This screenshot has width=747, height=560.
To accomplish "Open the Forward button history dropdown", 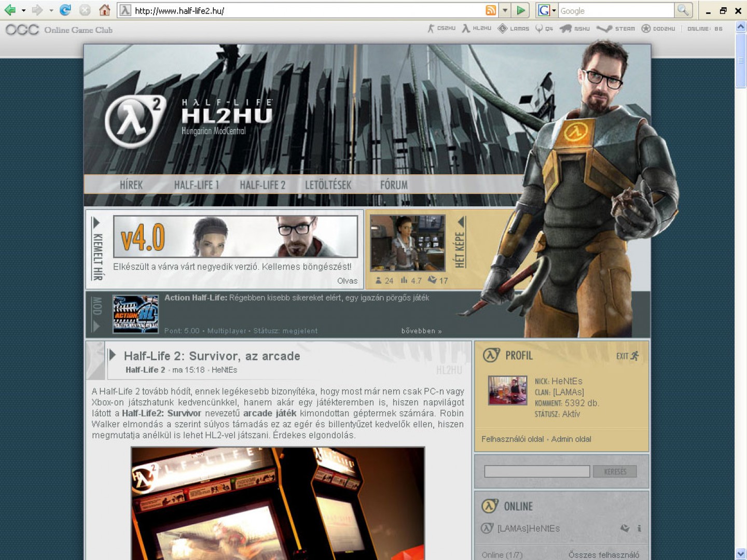I will point(51,10).
